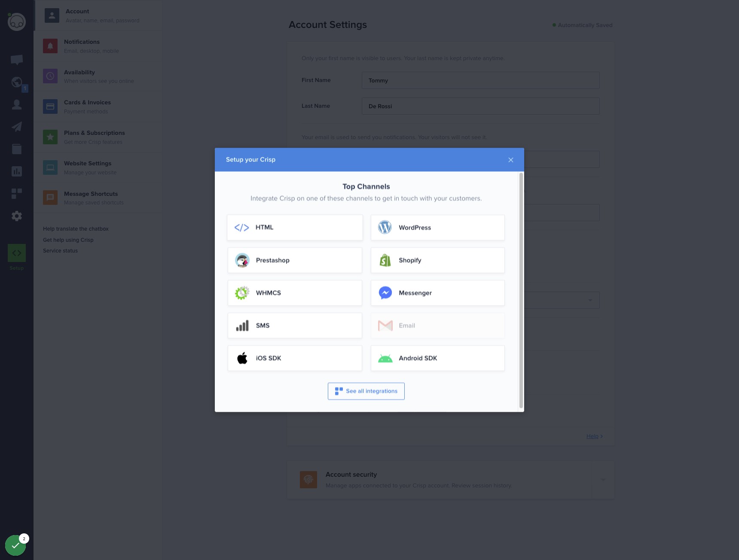The height and width of the screenshot is (560, 739).
Task: Click the Crisp avatar logo at top
Action: (x=17, y=22)
